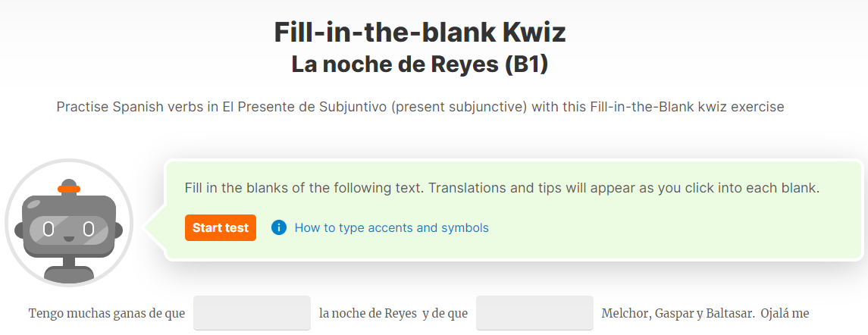Click the robot's neck stand base
The height and width of the screenshot is (335, 868).
69,274
